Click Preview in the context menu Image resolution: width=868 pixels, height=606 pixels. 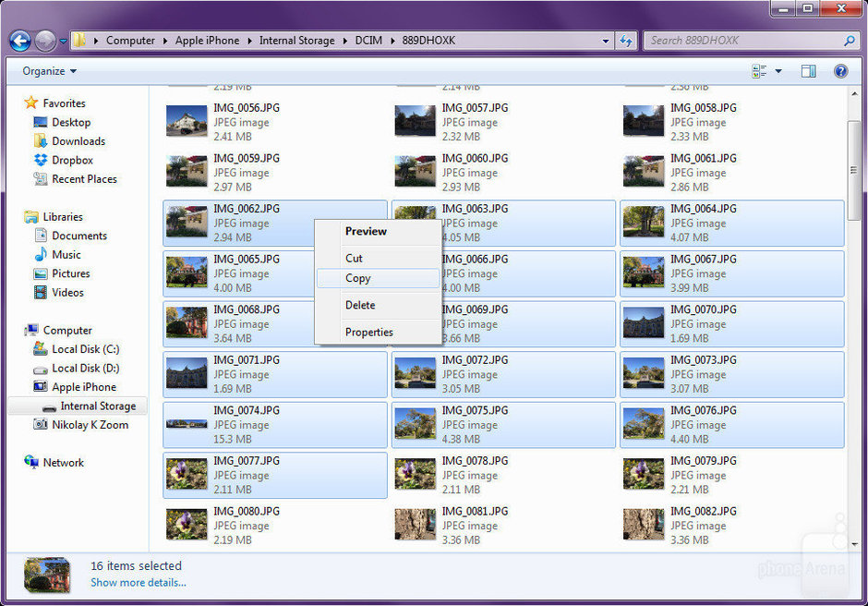point(365,231)
